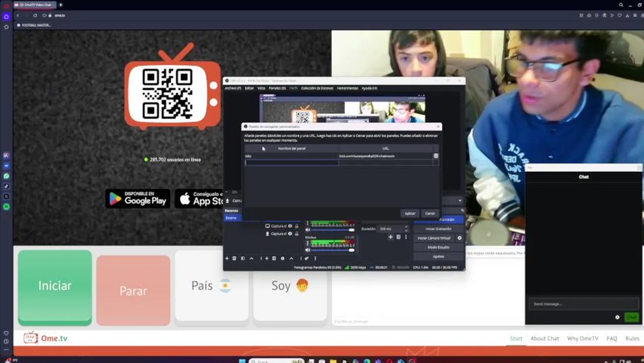Add a source with the plus icon
Image resolution: width=644 pixels, height=363 pixels.
click(x=267, y=258)
